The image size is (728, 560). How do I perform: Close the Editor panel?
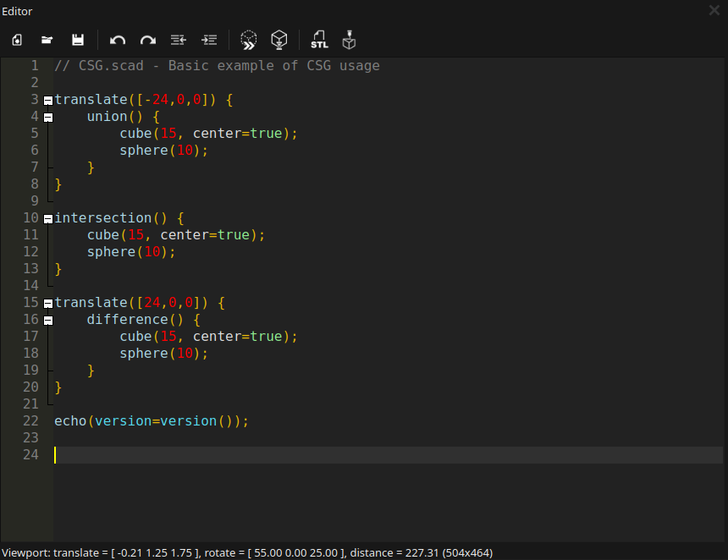click(714, 10)
